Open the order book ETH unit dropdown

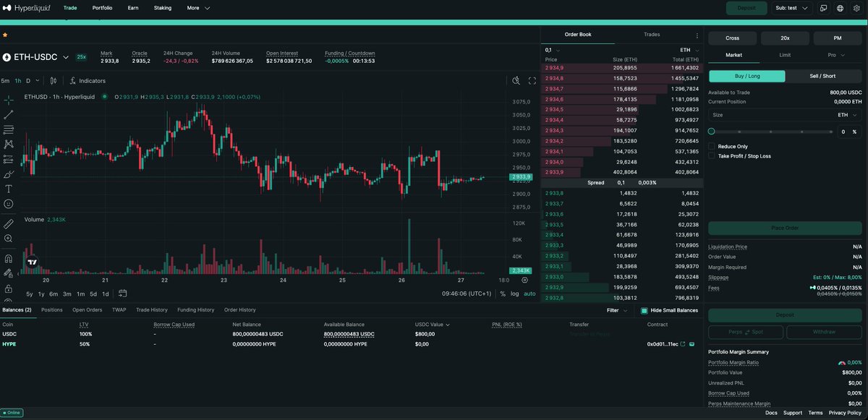point(689,50)
